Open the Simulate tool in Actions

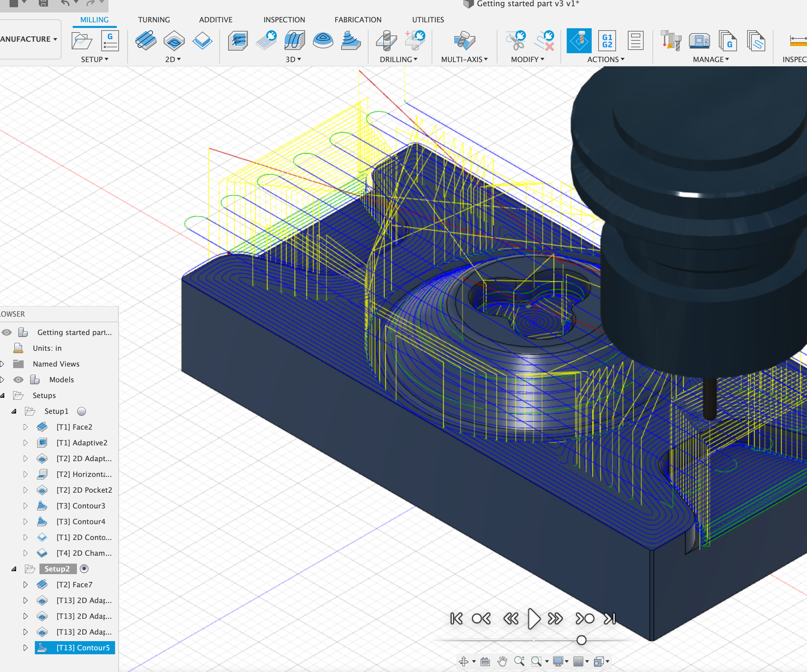click(580, 40)
